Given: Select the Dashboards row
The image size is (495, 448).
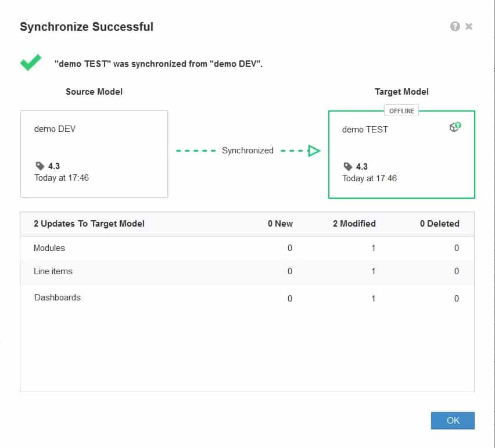Looking at the screenshot, I should (x=247, y=298).
